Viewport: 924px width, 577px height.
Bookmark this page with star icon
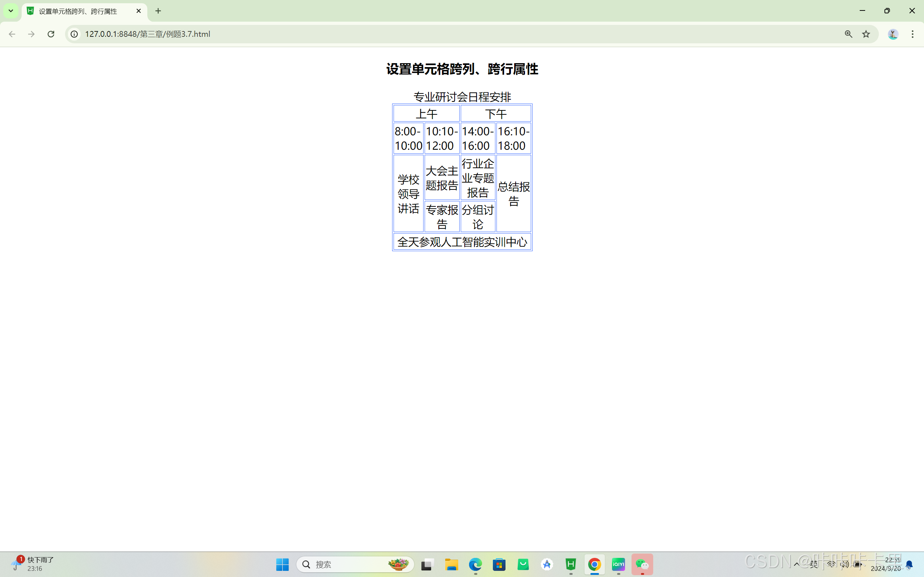pyautogui.click(x=866, y=34)
